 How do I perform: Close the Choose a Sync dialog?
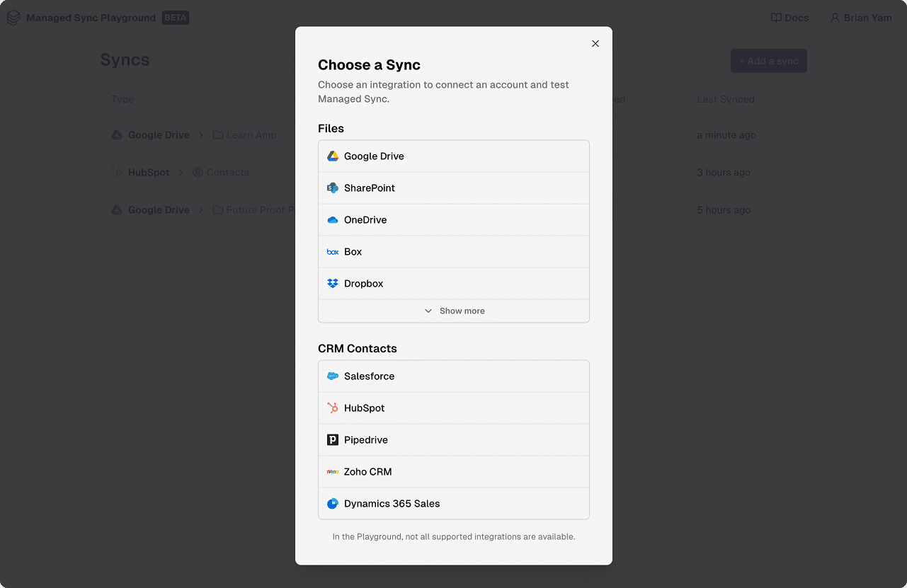(595, 44)
